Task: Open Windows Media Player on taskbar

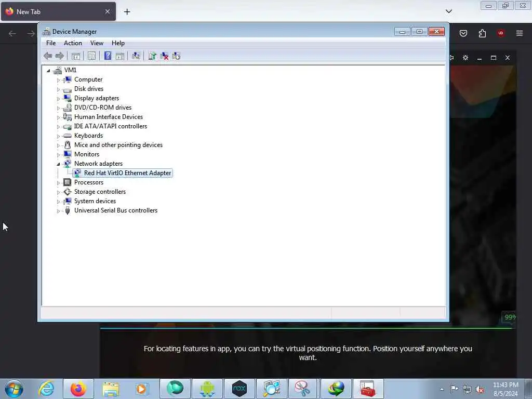Action: tap(142, 389)
